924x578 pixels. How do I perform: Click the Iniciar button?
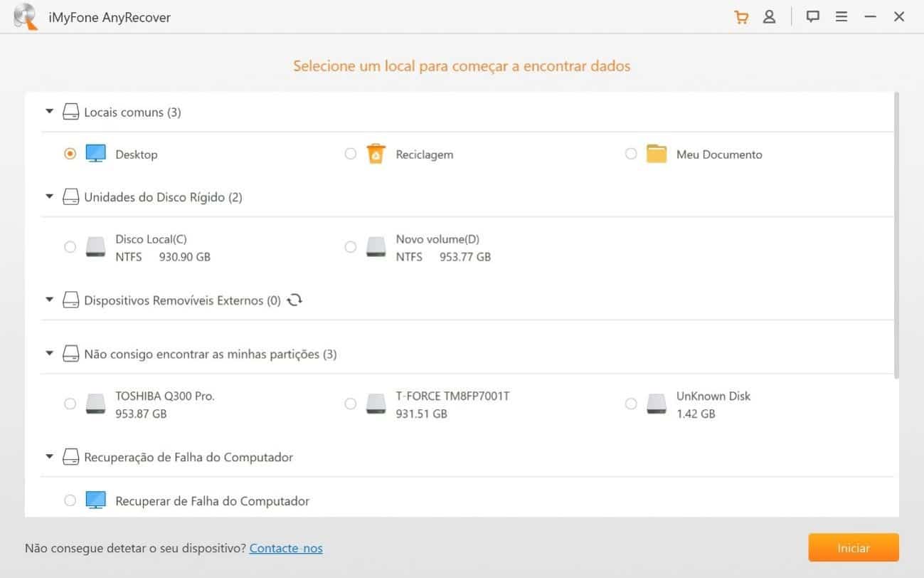854,548
